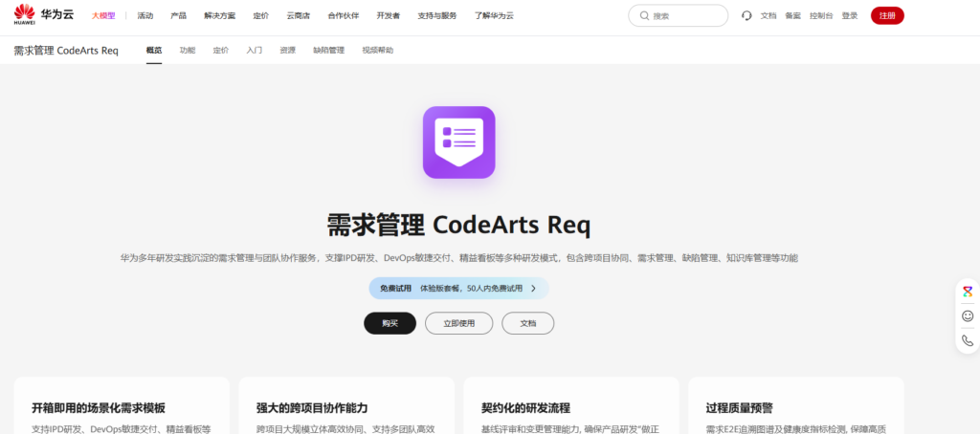Select the 视频帮助 tab
Screen dimensions: 980x434
377,50
